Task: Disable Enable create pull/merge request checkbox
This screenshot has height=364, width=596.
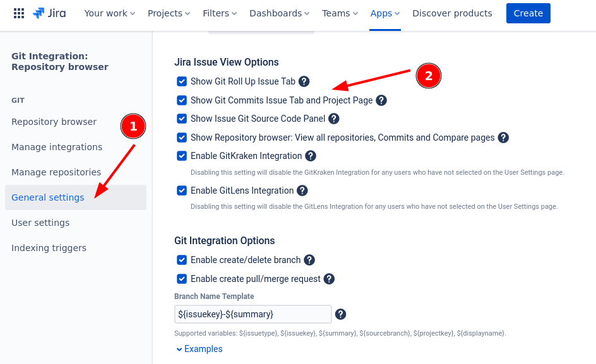Action: [x=182, y=279]
